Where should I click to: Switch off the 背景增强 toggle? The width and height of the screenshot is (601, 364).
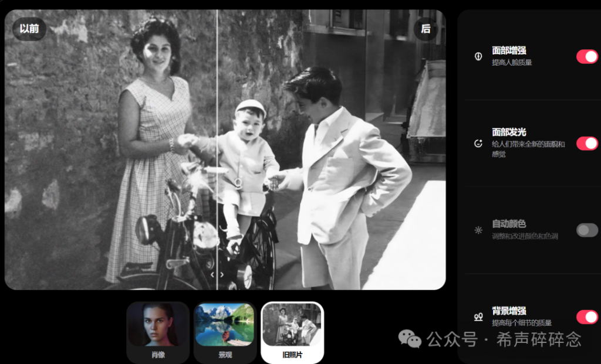point(587,317)
